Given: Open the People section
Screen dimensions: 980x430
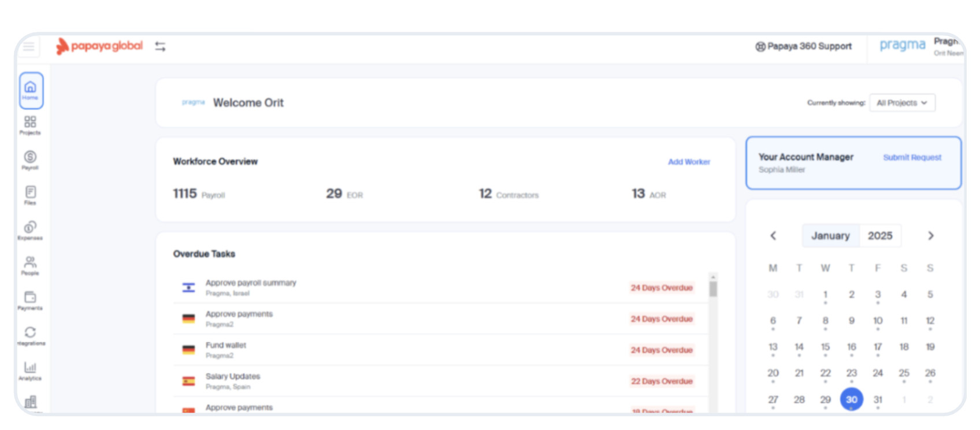Looking at the screenshot, I should pyautogui.click(x=30, y=265).
